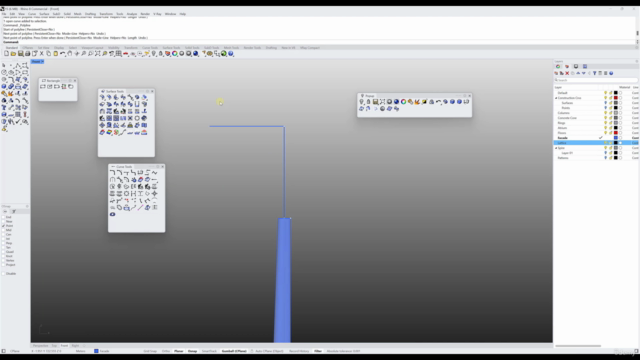Click the color wheel render material icon
Viewport: 640px width, 360px height.
[x=175, y=53]
